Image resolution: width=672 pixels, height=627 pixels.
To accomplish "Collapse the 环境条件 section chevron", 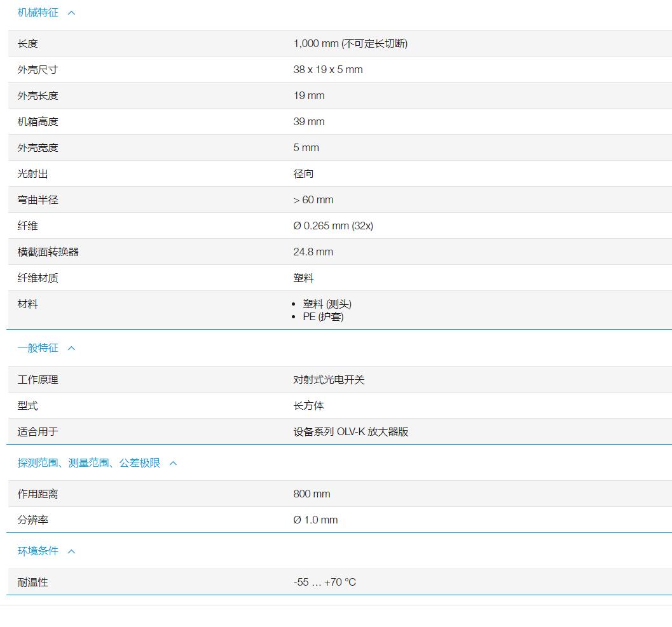I will tap(71, 551).
